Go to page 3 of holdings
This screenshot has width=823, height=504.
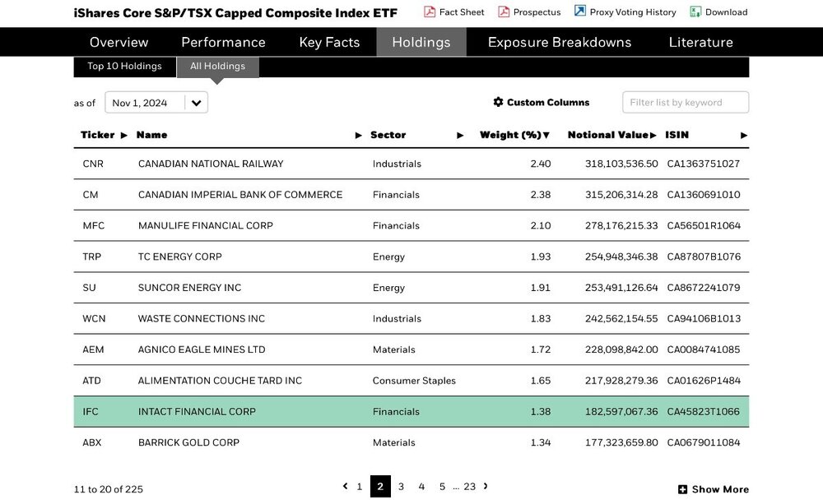click(x=401, y=487)
